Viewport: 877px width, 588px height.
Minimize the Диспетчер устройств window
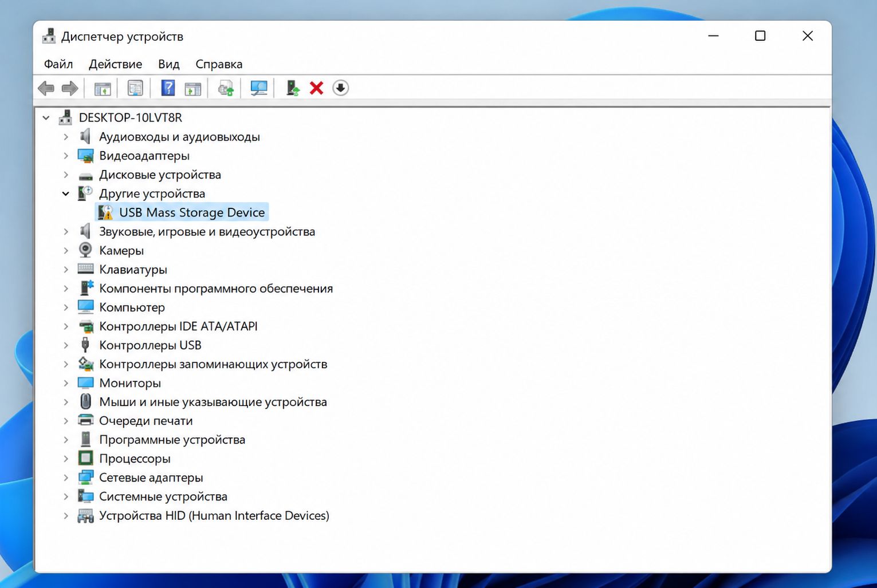713,35
